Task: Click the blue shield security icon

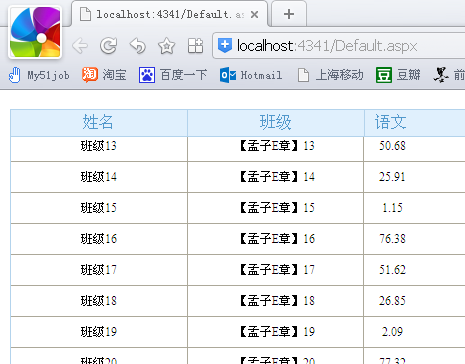Action: click(x=225, y=45)
